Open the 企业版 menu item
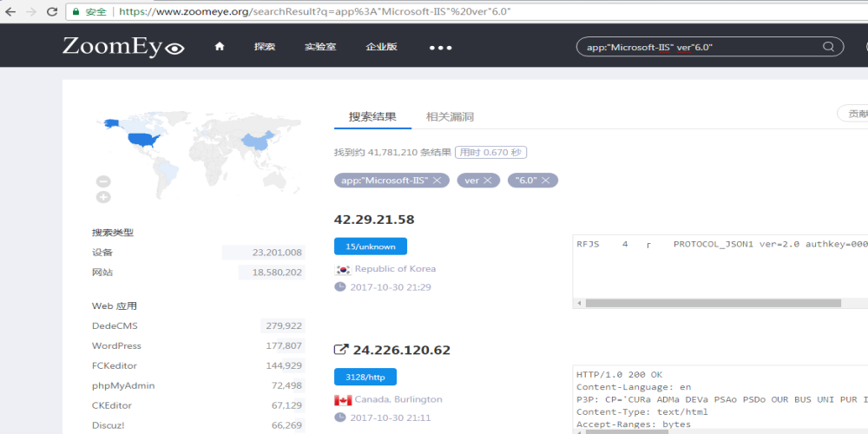Viewport: 868px width, 434px height. tap(381, 47)
